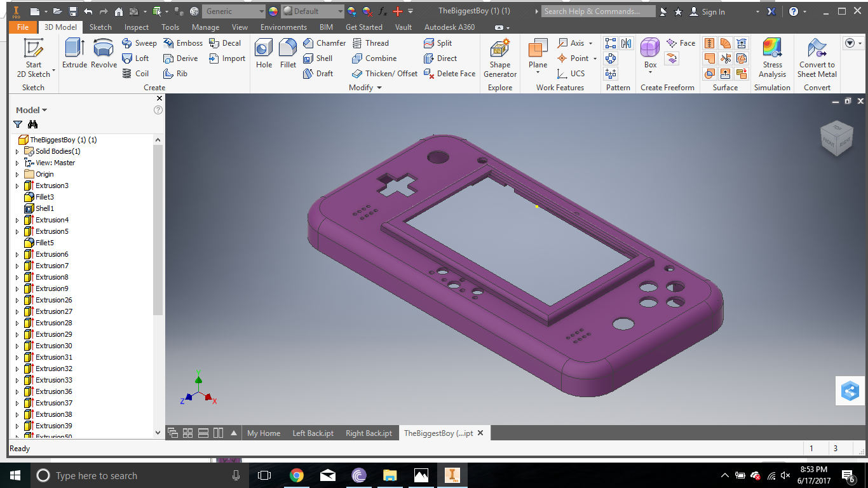
Task: Apply a Decal
Action: click(x=225, y=43)
